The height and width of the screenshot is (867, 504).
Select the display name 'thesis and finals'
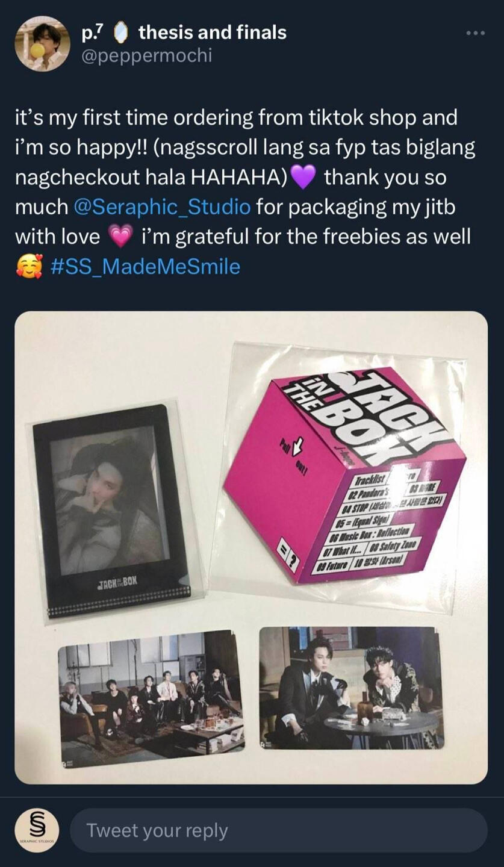point(212,32)
